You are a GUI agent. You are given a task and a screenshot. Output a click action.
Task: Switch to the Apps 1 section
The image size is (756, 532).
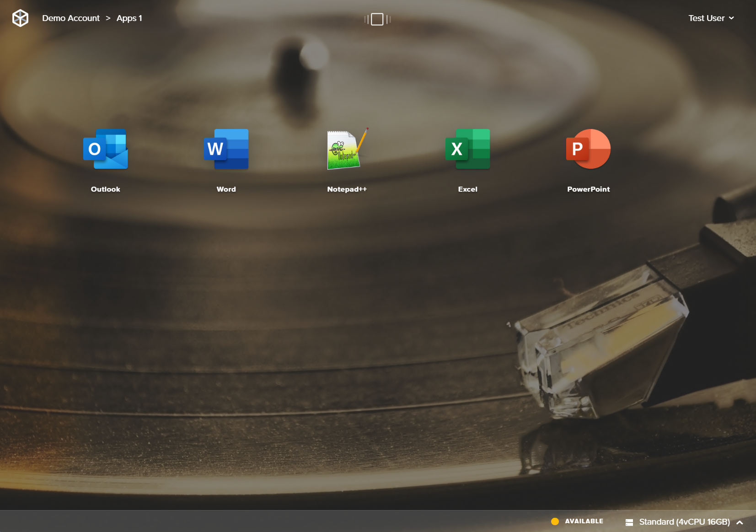point(129,18)
